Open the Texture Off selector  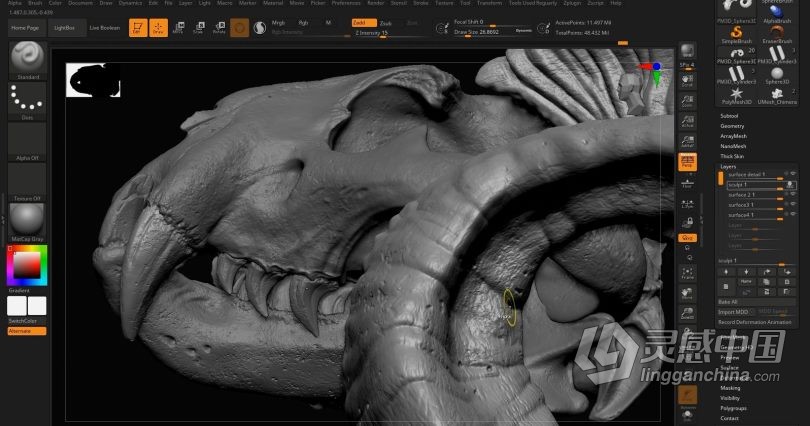[x=28, y=182]
